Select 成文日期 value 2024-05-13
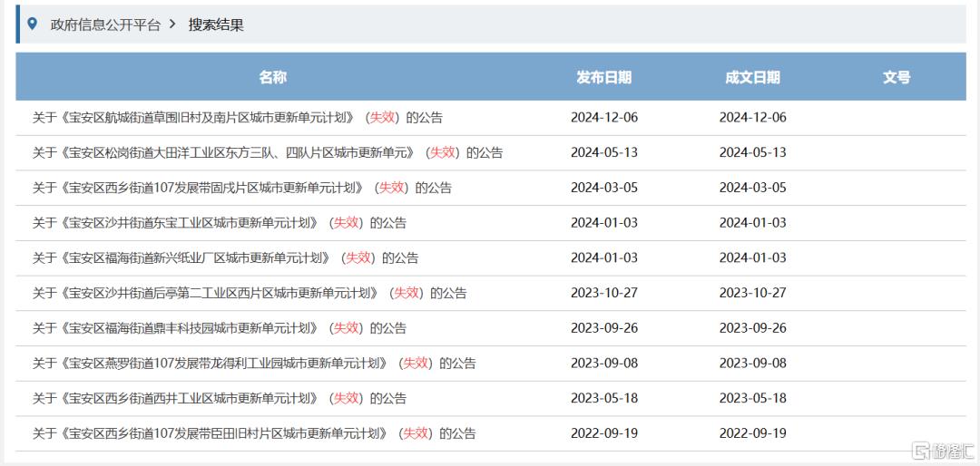The width and height of the screenshot is (980, 466). point(753,152)
